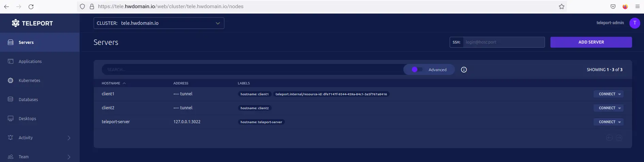
Task: Focus the SSH login@host:port field
Action: [x=504, y=42]
